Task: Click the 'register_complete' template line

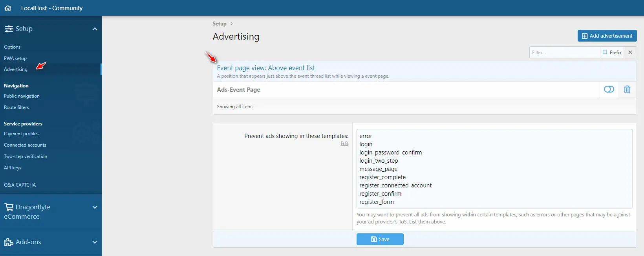Action: (x=382, y=177)
